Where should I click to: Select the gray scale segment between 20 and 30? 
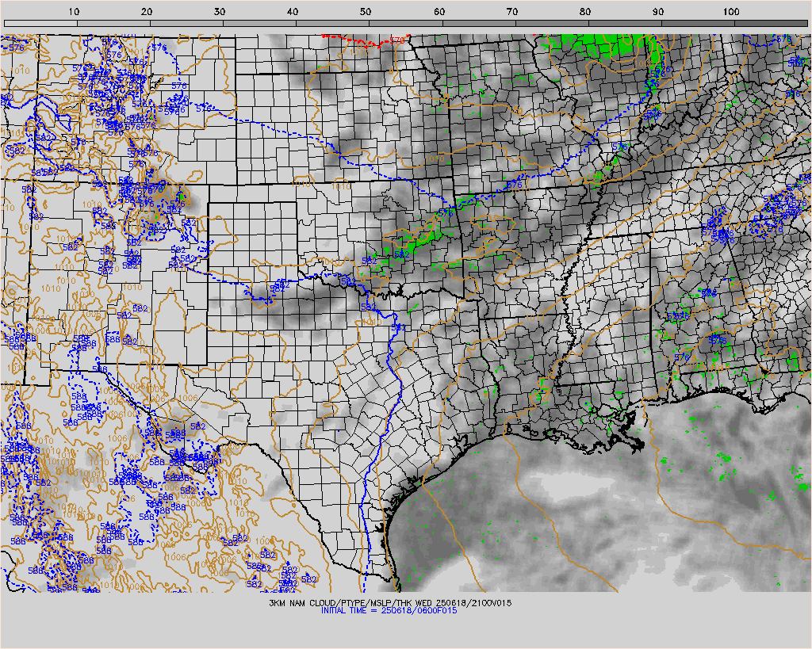[187, 23]
